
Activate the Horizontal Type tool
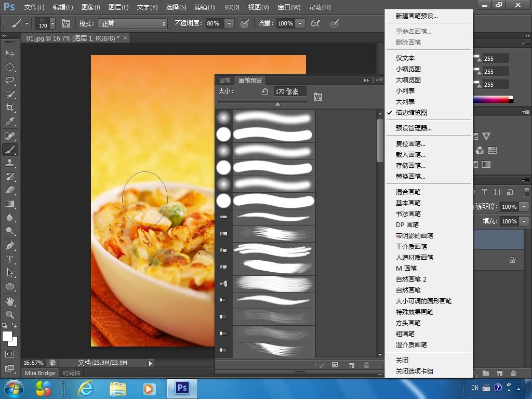click(9, 259)
